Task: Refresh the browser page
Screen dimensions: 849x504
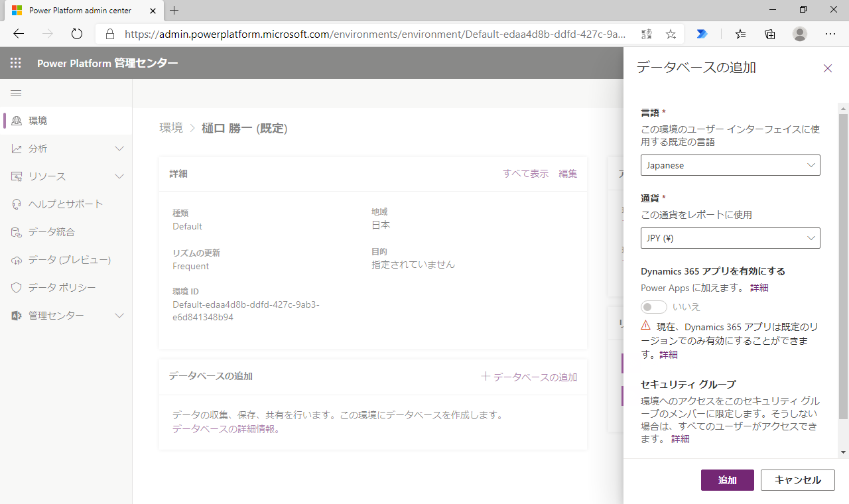Action: pyautogui.click(x=76, y=34)
